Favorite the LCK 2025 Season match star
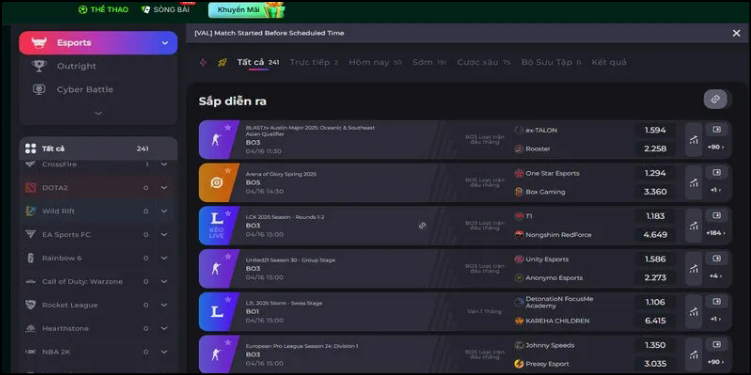The height and width of the screenshot is (375, 751). pos(228,214)
